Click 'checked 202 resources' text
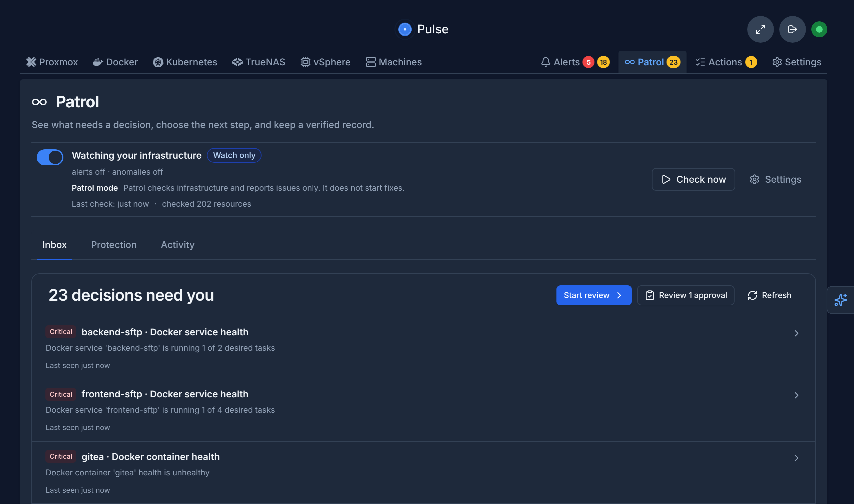Viewport: 854px width, 504px height. [x=206, y=204]
